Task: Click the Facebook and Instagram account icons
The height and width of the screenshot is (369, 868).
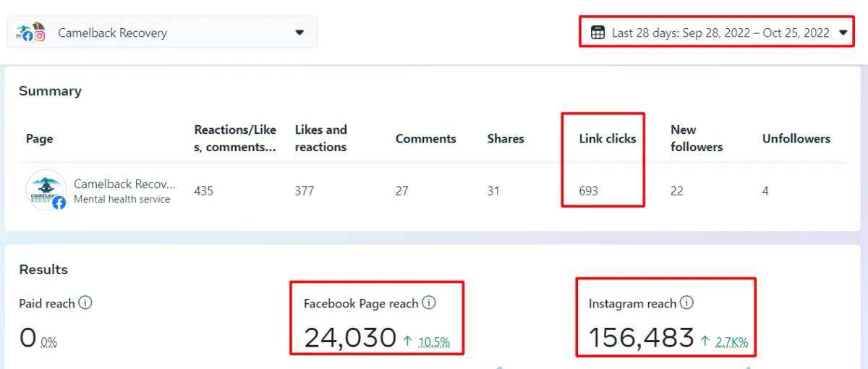Action: (x=30, y=32)
